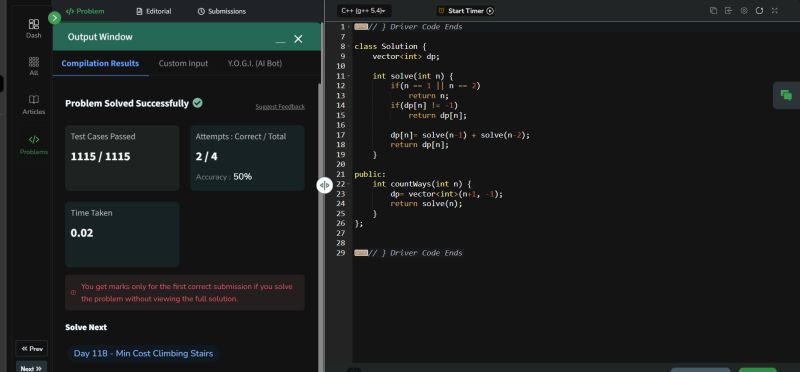Expand the folded driver code on line 29
Screen dimensions: 800x372
pyautogui.click(x=361, y=253)
